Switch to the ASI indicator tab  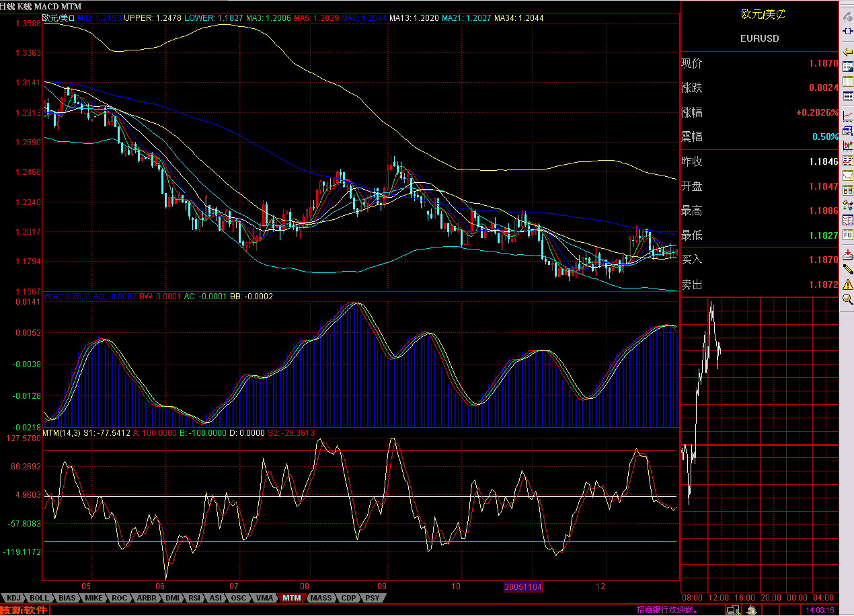click(216, 597)
